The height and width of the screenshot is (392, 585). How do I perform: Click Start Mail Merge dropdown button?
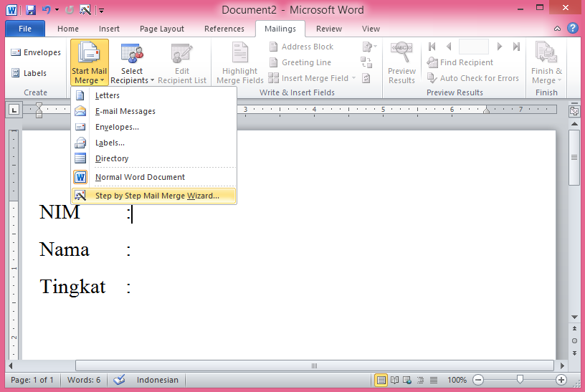(90, 62)
